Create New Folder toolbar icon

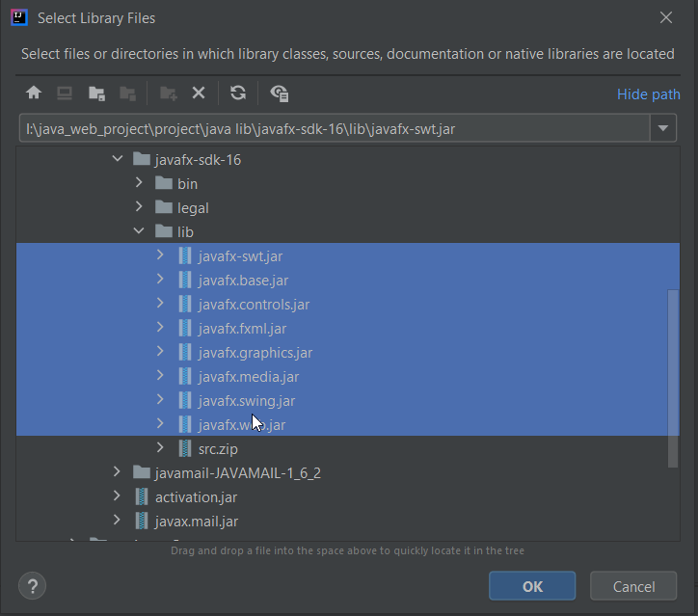169,94
